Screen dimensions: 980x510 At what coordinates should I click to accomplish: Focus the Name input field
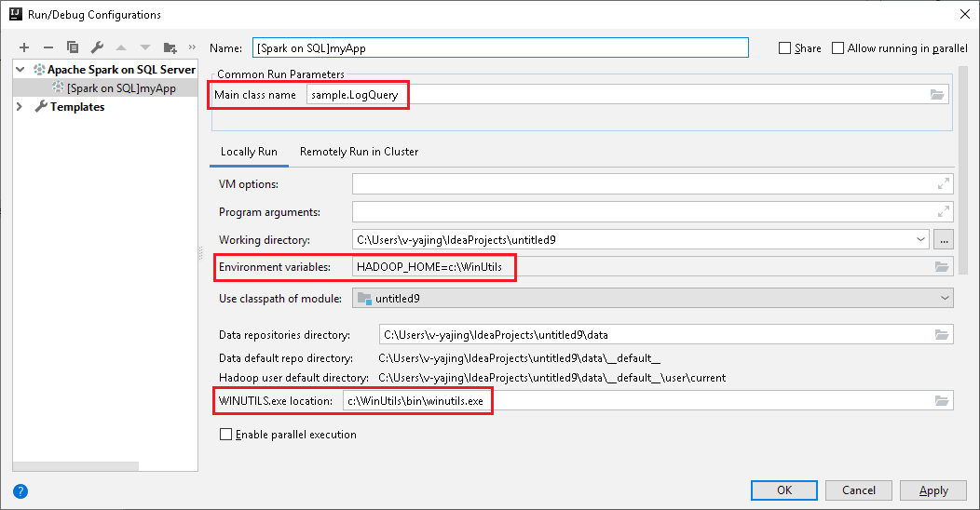500,48
